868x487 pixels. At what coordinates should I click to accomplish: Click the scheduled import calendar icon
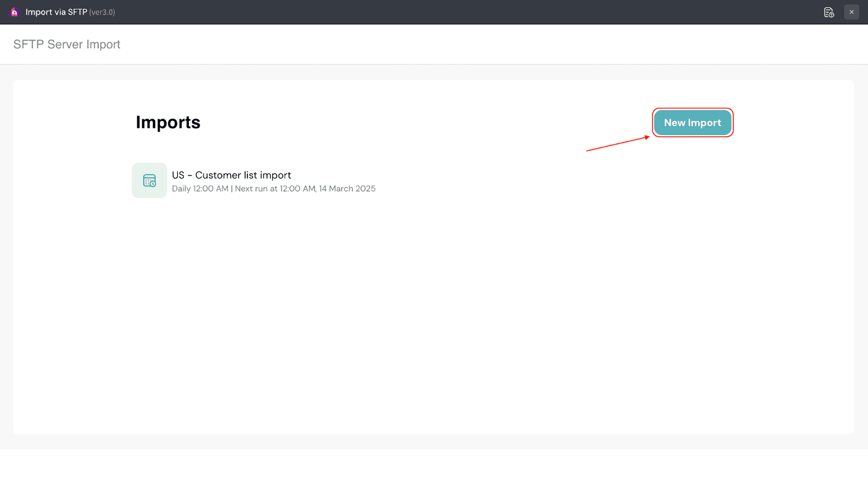click(x=149, y=181)
